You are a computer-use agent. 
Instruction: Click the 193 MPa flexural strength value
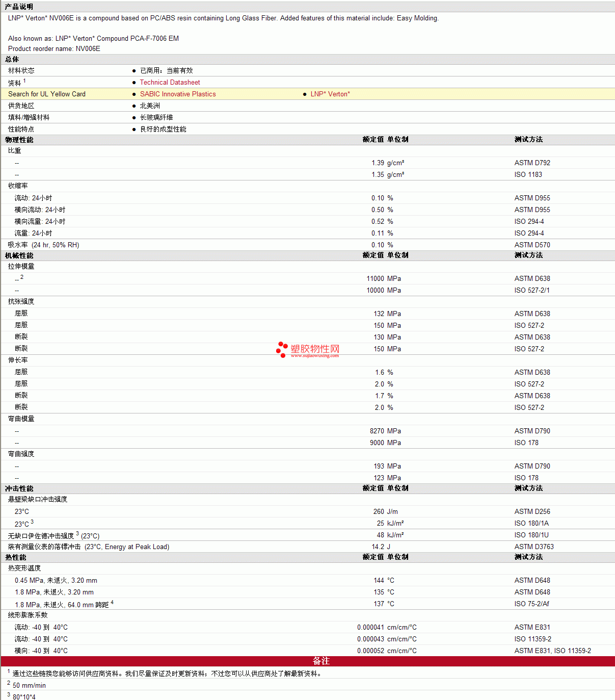(387, 466)
